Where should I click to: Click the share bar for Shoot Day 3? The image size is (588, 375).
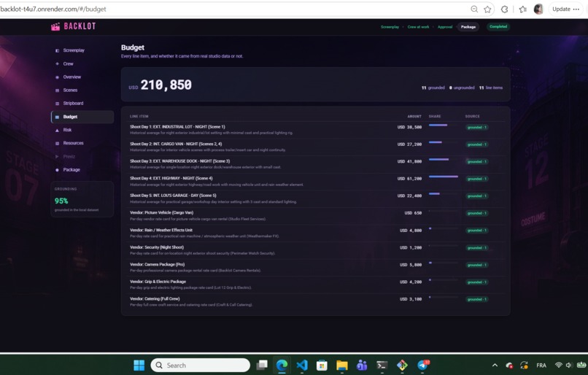coord(444,159)
